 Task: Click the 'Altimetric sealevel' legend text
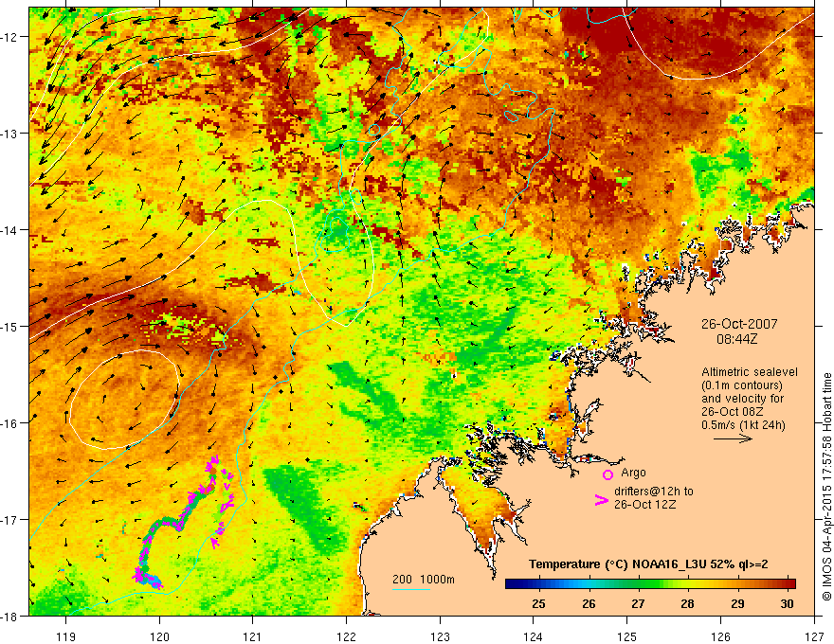[750, 372]
